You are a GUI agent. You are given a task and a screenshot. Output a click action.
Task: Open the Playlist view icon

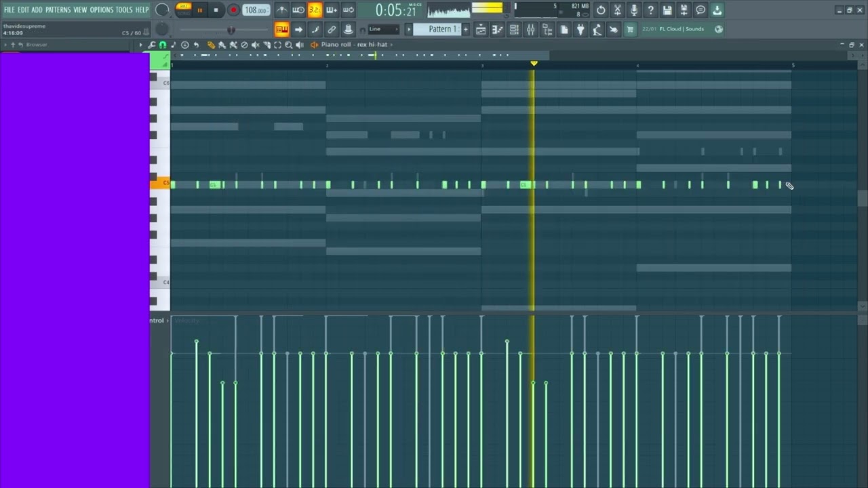(481, 29)
